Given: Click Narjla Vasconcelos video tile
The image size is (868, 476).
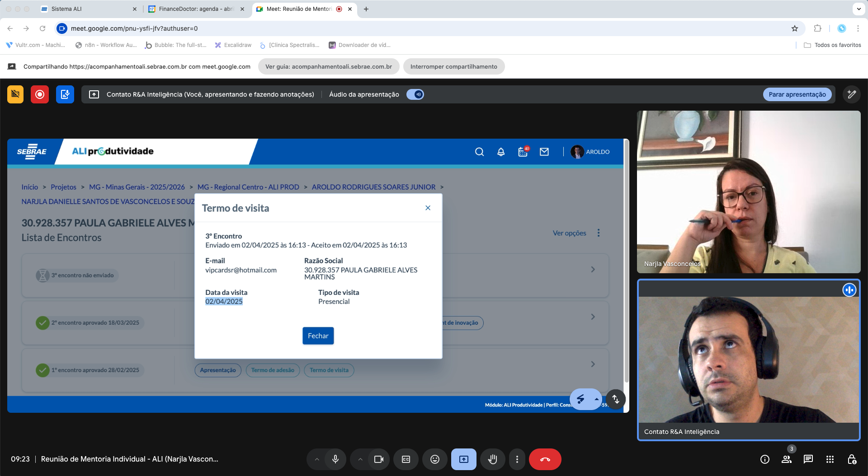Looking at the screenshot, I should coord(748,192).
